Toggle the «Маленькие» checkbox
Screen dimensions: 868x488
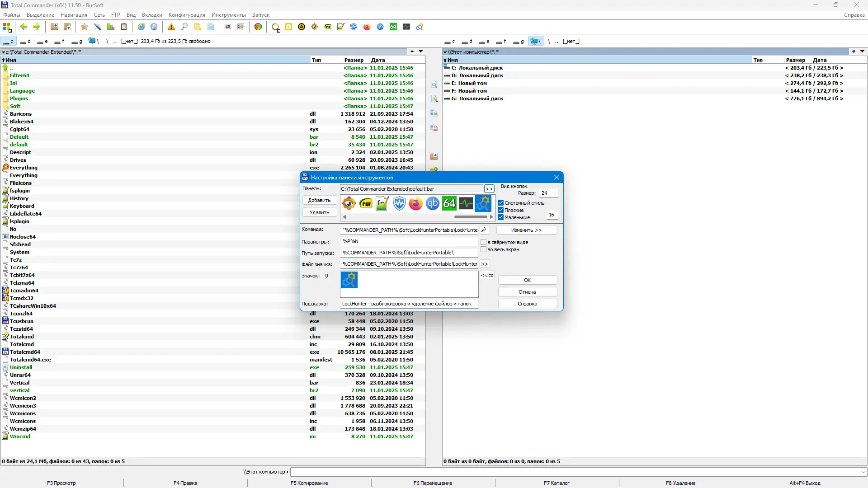[501, 217]
